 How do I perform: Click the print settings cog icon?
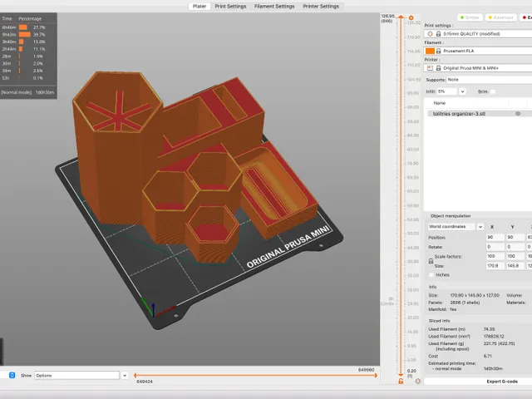click(x=430, y=33)
